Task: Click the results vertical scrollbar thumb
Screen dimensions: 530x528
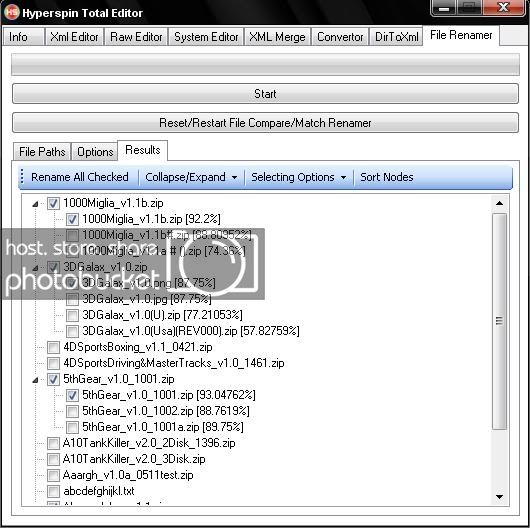Action: click(x=499, y=321)
